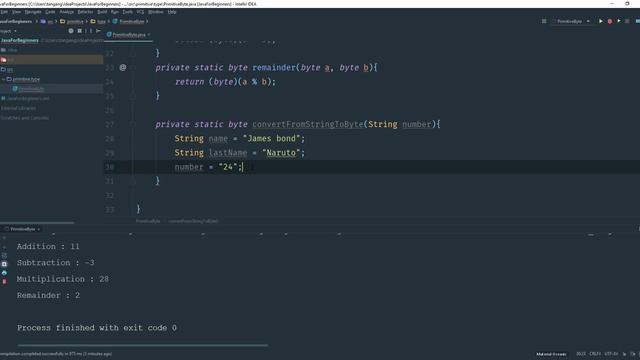Click the @ gutter icon on line 23
Screen dimensions: 640x360
[x=122, y=67]
